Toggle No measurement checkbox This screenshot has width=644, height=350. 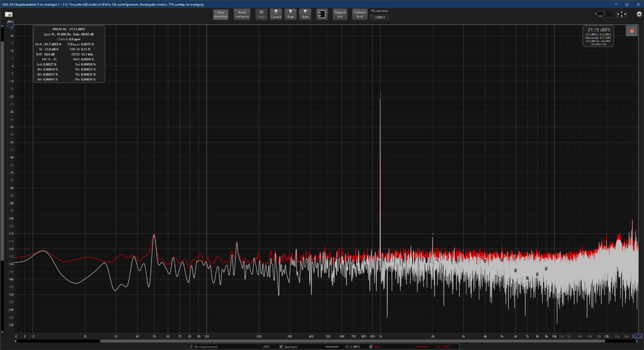[191, 346]
